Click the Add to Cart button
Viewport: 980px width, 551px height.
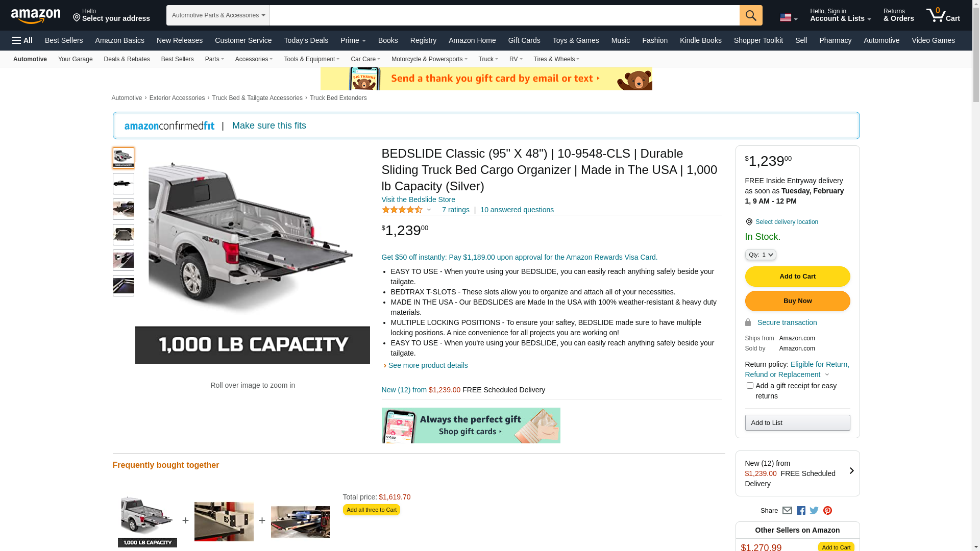tap(797, 277)
